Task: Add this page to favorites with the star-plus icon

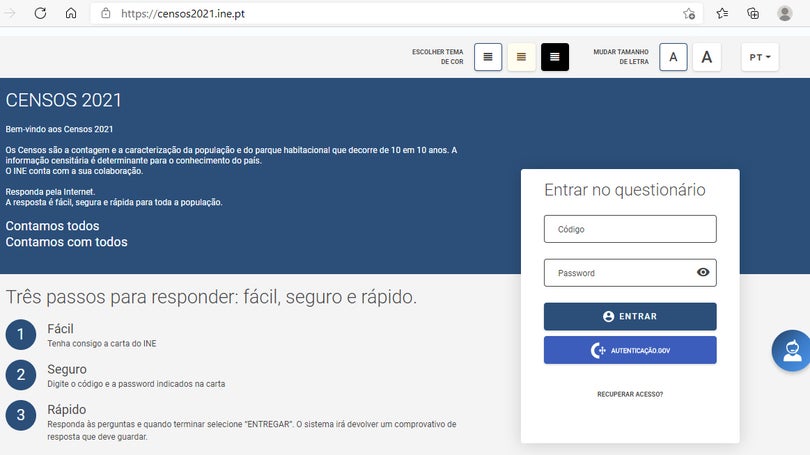Action: [689, 14]
